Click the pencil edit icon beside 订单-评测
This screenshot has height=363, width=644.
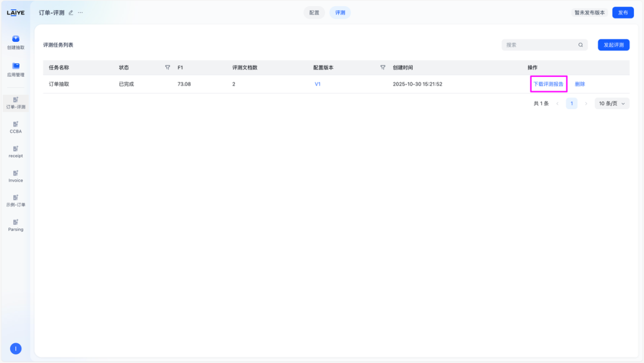[70, 12]
